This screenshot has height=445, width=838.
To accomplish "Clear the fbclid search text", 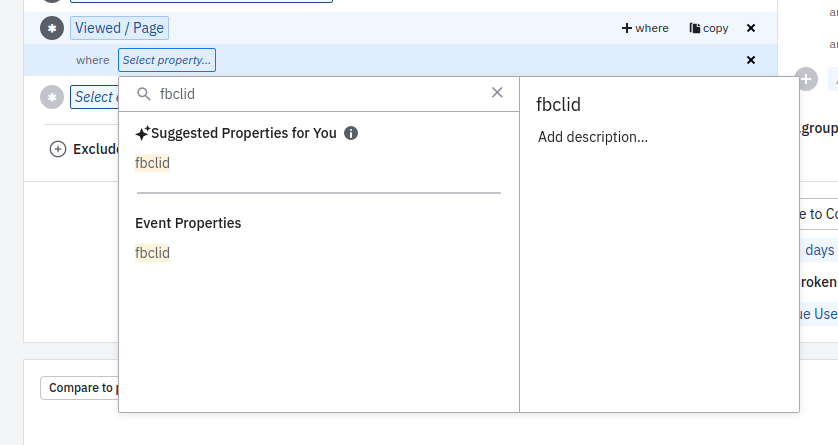I will tap(497, 93).
